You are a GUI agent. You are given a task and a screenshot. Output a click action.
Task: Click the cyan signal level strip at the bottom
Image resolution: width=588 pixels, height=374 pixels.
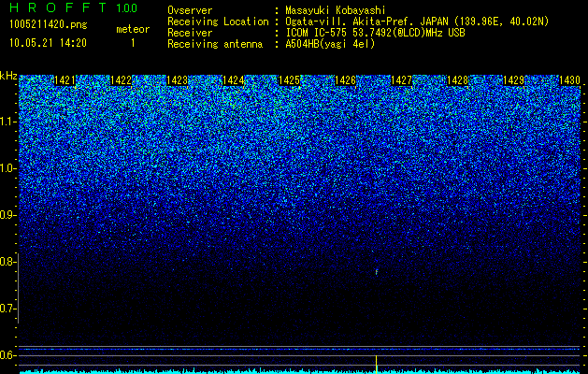point(299,371)
